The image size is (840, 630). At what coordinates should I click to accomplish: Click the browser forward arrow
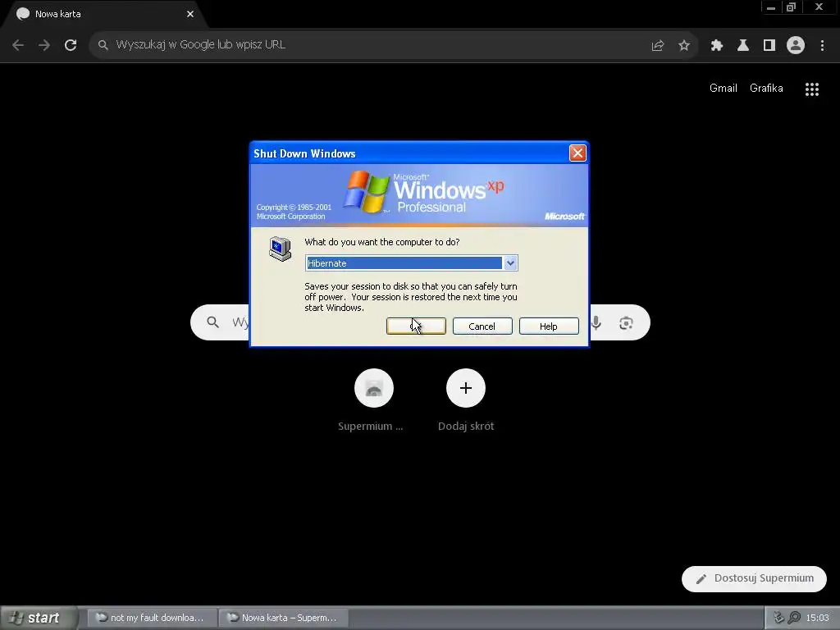pos(44,45)
